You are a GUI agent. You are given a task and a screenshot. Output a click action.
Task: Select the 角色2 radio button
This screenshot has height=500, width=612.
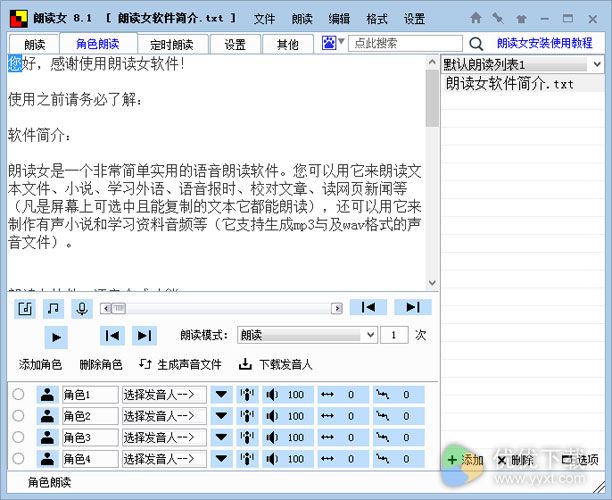18,416
